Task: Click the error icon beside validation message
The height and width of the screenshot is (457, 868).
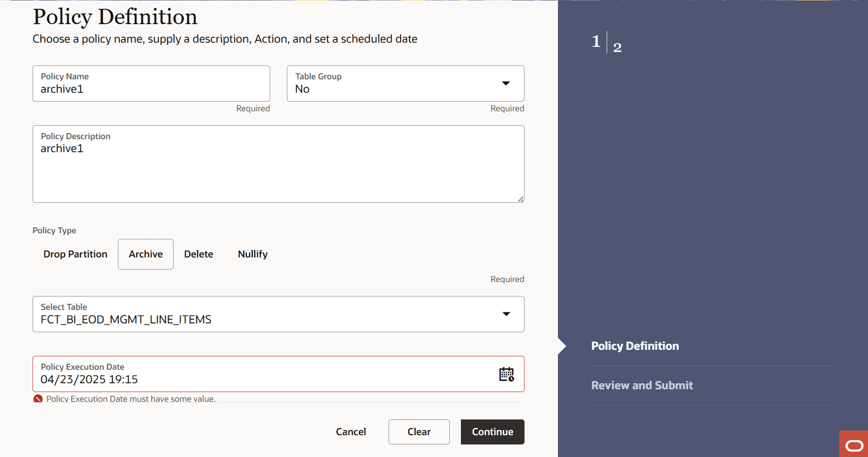Action: coord(39,399)
